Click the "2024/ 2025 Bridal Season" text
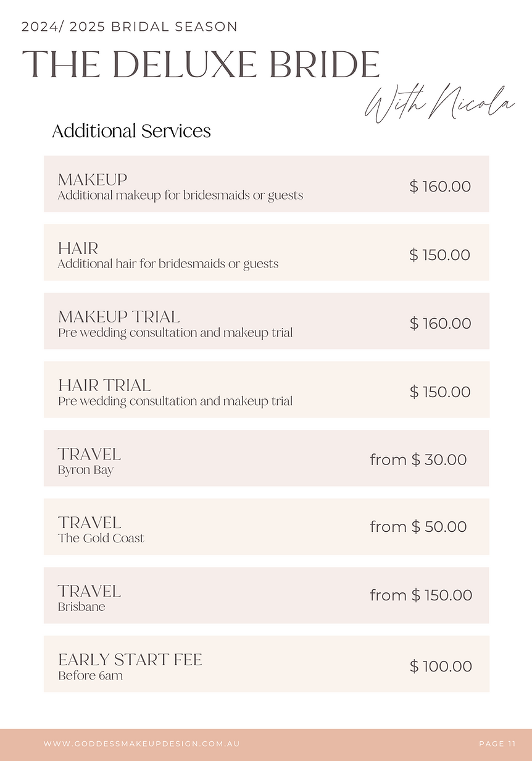 pyautogui.click(x=130, y=27)
